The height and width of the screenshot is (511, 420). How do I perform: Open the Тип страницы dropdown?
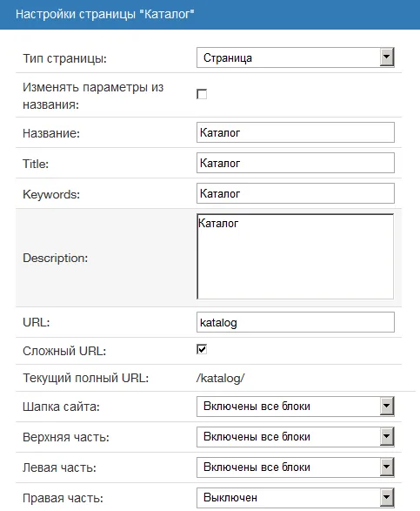click(x=296, y=57)
